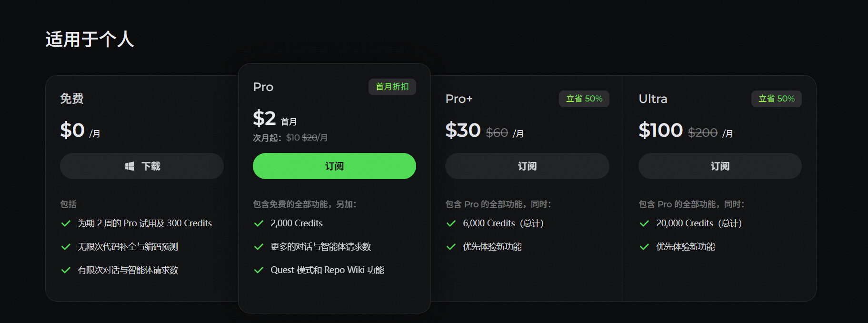Click checkmark next to 有限次对话与智能体请求数
Image resolution: width=868 pixels, height=323 pixels.
(x=66, y=270)
